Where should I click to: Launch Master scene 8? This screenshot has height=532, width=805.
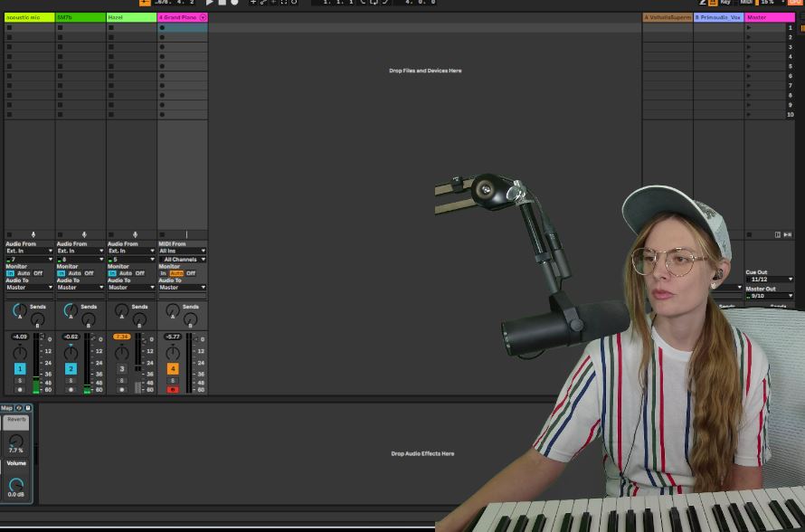[x=749, y=96]
